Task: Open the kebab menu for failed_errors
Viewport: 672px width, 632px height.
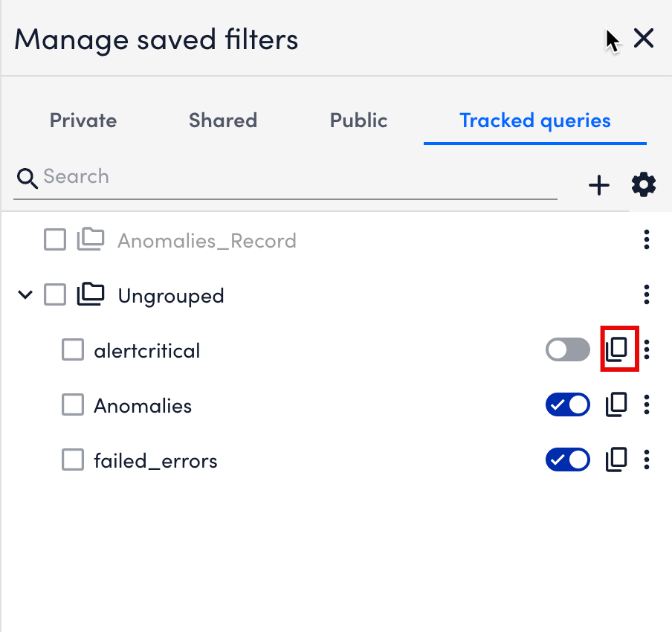Action: [x=646, y=460]
